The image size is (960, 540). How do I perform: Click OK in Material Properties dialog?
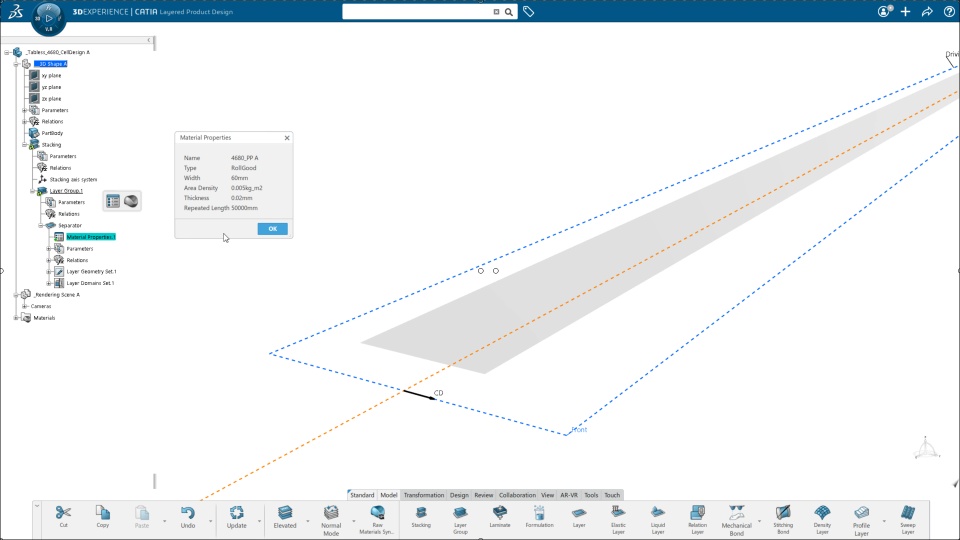[272, 228]
